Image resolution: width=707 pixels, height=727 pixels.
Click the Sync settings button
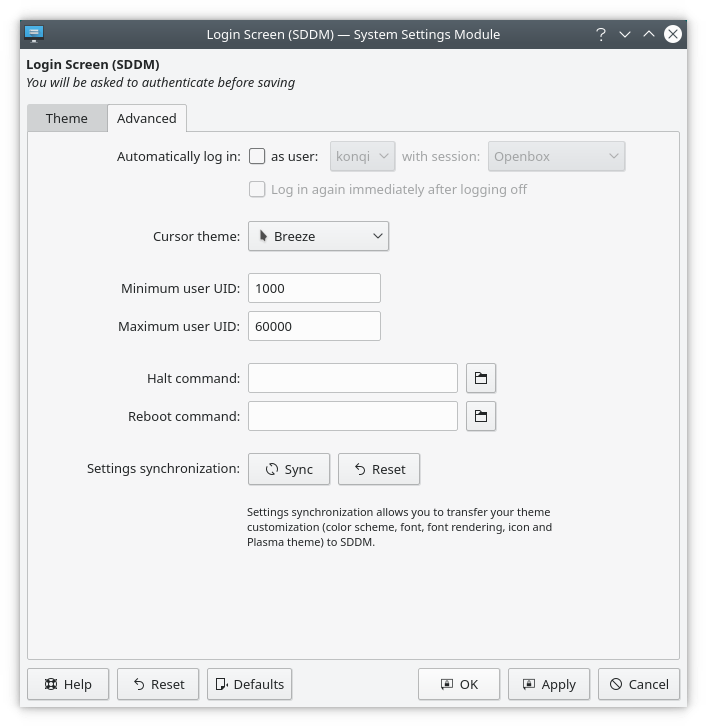(x=289, y=469)
